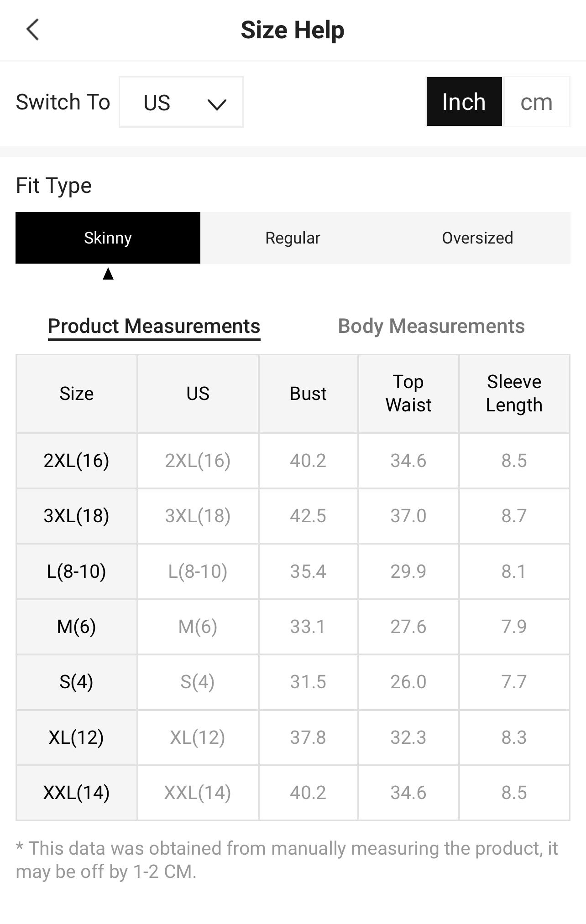Click the Size column header
Screen dimensions: 586x924
click(x=76, y=394)
